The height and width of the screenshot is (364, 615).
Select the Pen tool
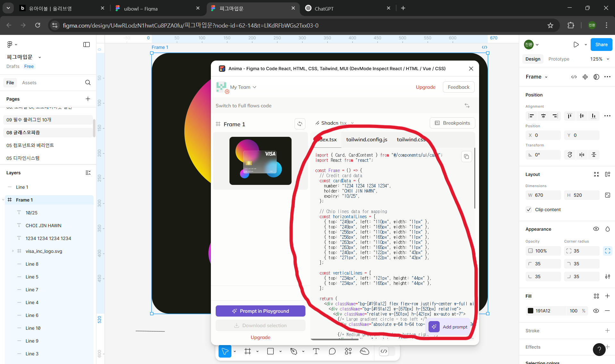coord(294,352)
